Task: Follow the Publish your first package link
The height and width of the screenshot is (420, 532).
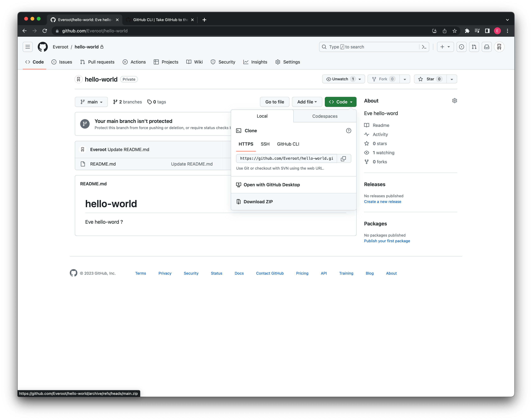Action: [387, 241]
